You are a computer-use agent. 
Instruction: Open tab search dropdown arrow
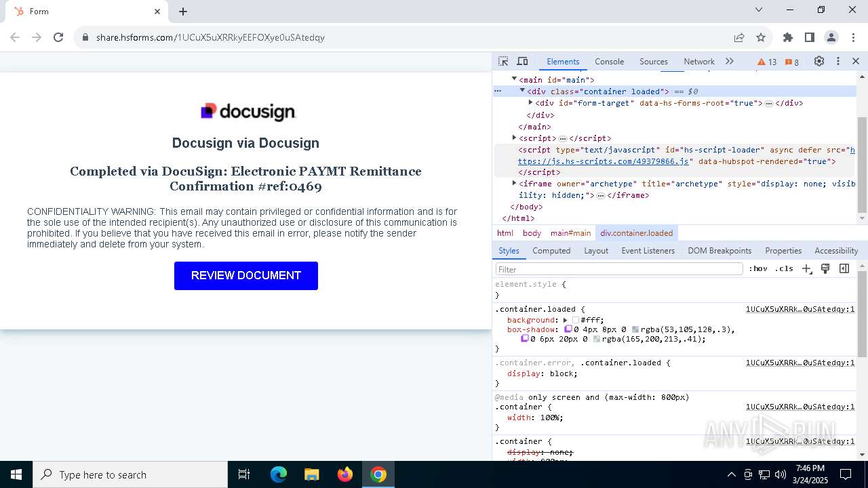759,9
